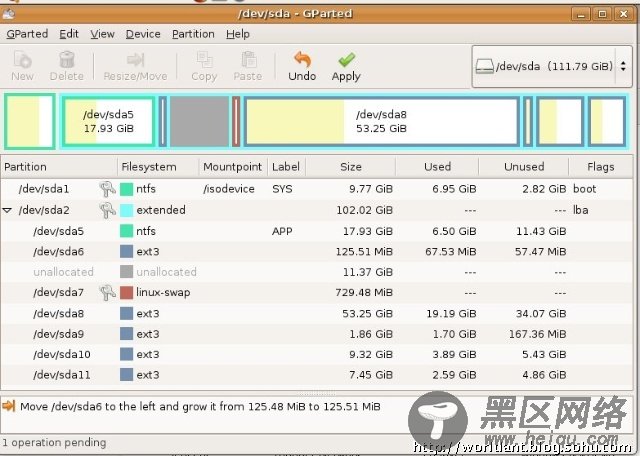Open the GParted menu
This screenshot has width=640, height=456.
(x=27, y=34)
